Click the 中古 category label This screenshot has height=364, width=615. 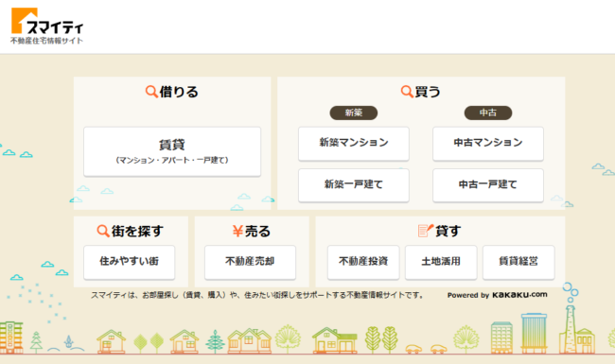pos(488,113)
